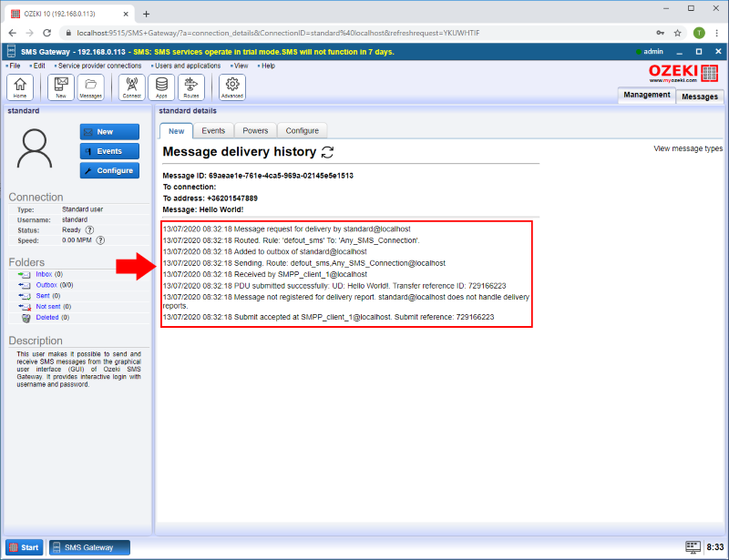729x560 pixels.
Task: Click the browser address bar
Action: [x=355, y=33]
